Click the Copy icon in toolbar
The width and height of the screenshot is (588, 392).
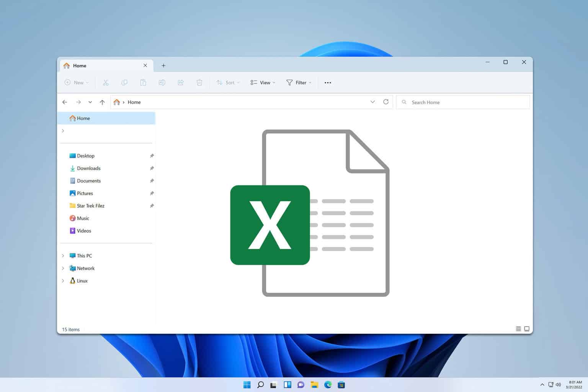[124, 82]
